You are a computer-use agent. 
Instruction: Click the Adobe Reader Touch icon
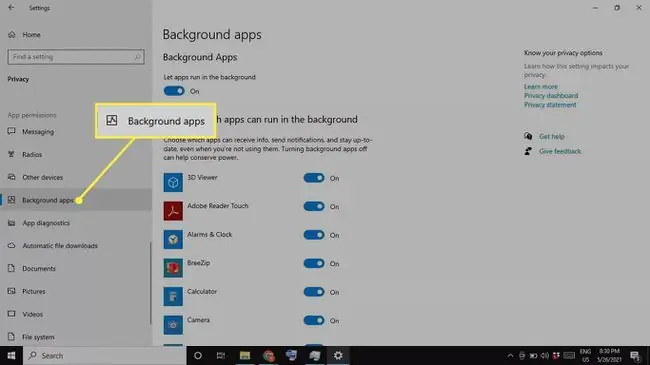(x=173, y=211)
